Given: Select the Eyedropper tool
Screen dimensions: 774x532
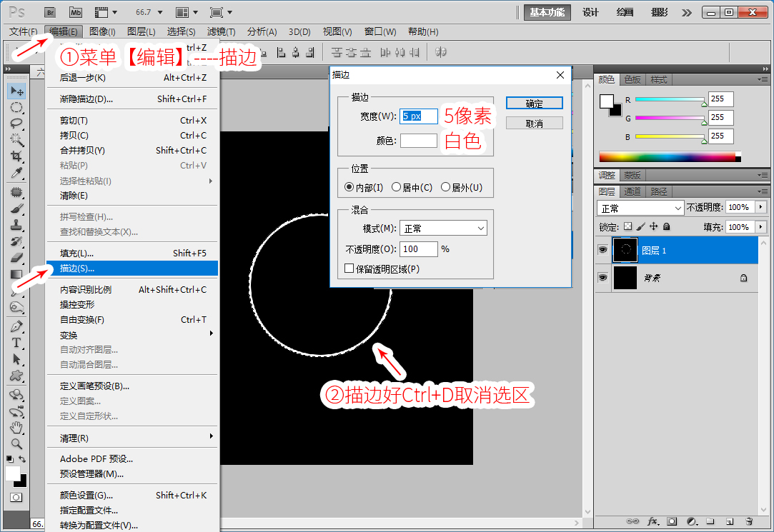Looking at the screenshot, I should click(16, 173).
